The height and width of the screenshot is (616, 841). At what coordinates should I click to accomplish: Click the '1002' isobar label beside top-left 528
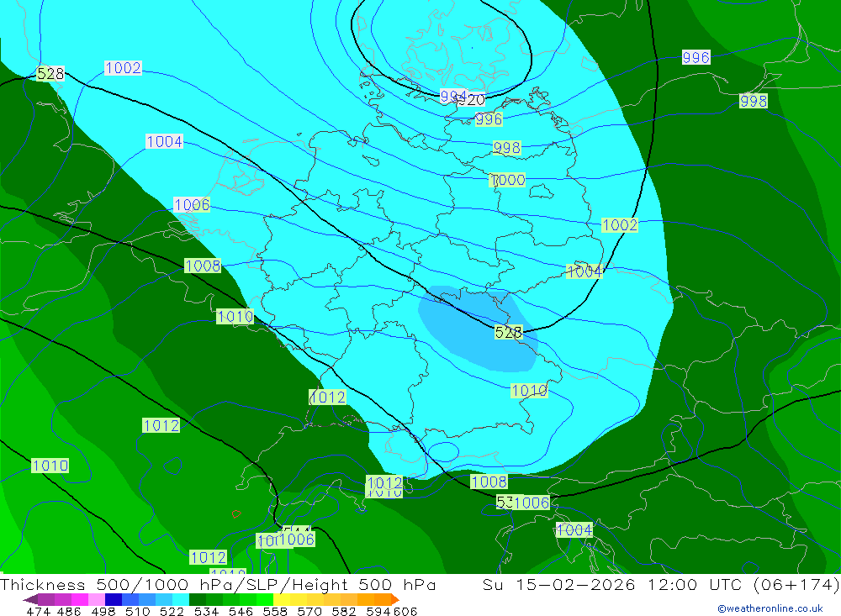pos(123,68)
